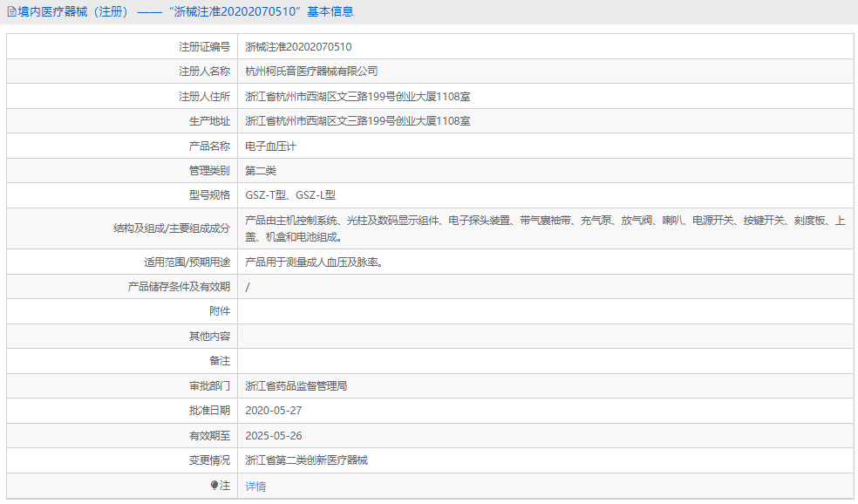This screenshot has width=858, height=504.
Task: Click the 有效期至 label
Action: click(x=209, y=436)
